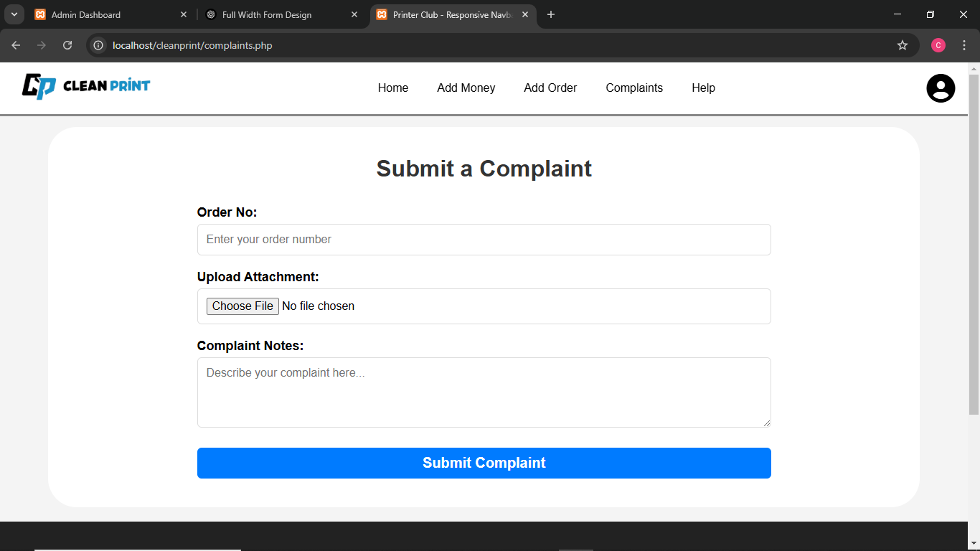Image resolution: width=980 pixels, height=551 pixels.
Task: Click the Clean Print logo
Action: click(86, 86)
